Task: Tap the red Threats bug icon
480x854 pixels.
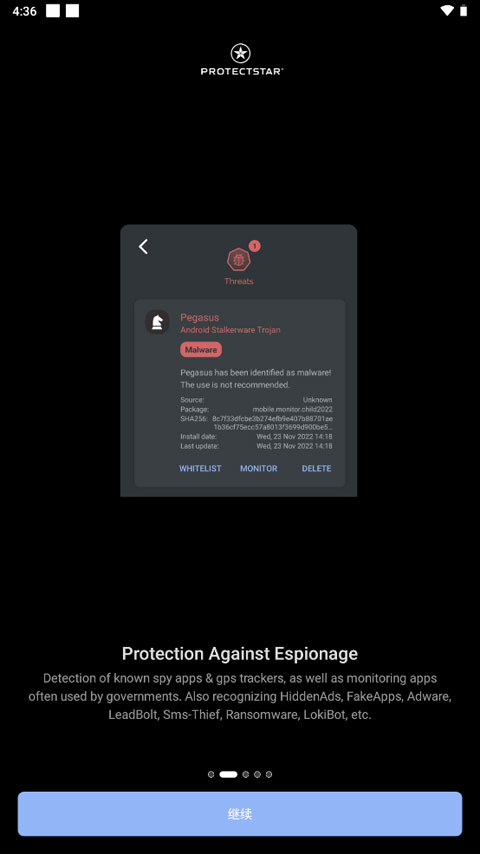Action: tap(238, 260)
